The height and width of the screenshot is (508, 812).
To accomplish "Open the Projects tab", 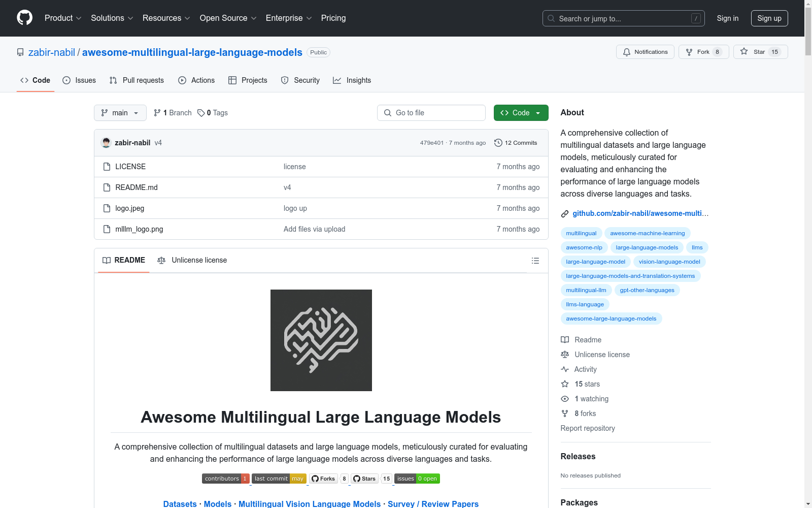I will [x=248, y=80].
